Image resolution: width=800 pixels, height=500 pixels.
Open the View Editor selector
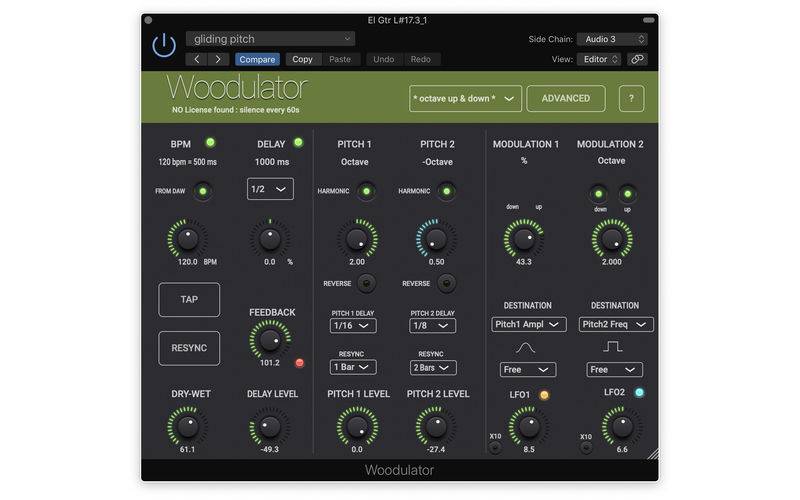click(x=599, y=59)
